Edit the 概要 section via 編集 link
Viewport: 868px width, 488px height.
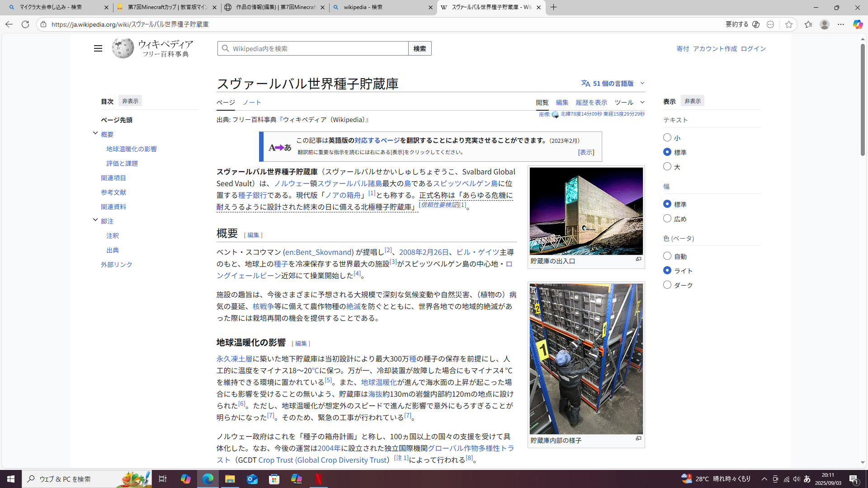pos(253,235)
